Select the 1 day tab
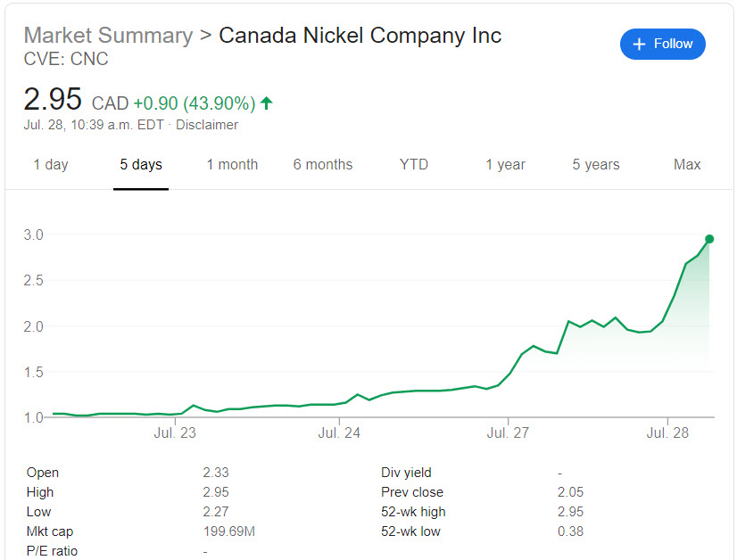Screen dimensions: 737x560 point(51,164)
